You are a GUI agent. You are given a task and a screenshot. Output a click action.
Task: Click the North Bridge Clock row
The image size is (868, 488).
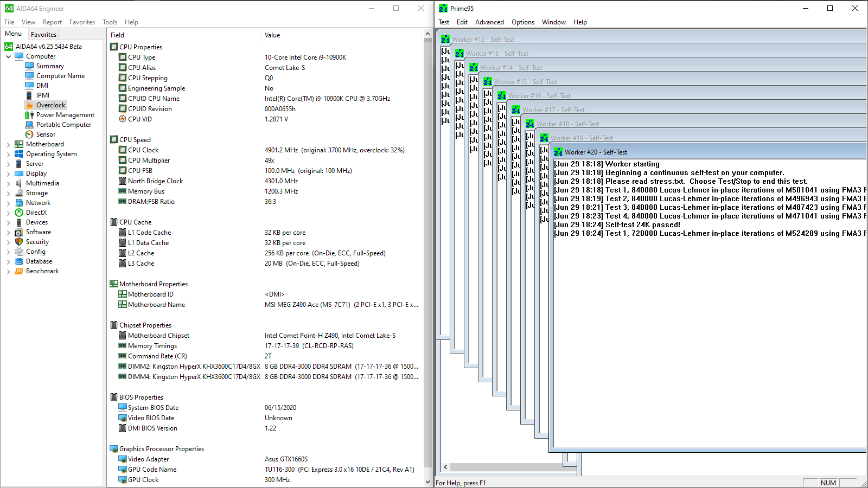pos(265,181)
